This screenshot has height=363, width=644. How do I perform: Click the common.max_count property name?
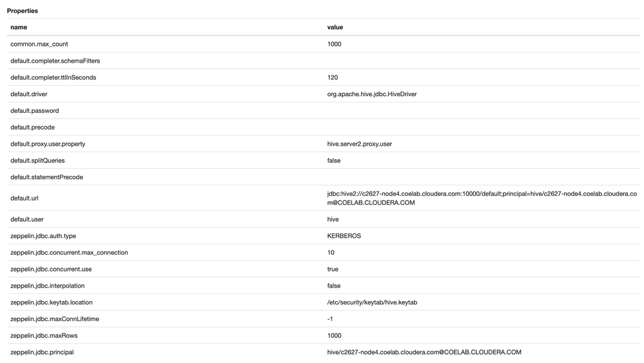[x=39, y=44]
